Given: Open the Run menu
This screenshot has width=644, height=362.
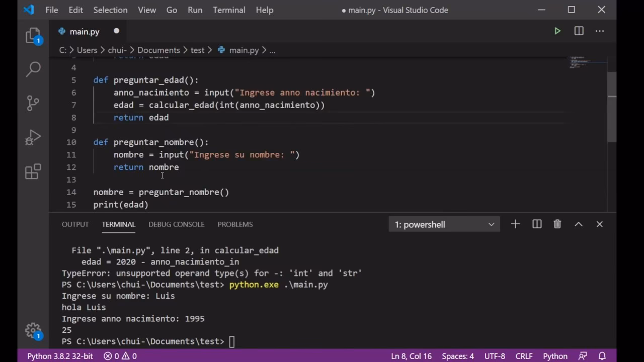Looking at the screenshot, I should [x=195, y=10].
